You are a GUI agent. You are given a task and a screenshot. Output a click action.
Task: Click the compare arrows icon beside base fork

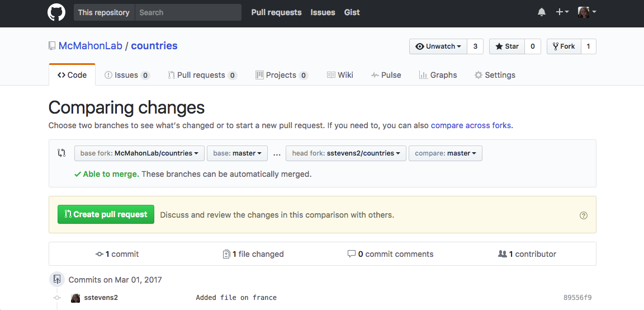point(62,153)
